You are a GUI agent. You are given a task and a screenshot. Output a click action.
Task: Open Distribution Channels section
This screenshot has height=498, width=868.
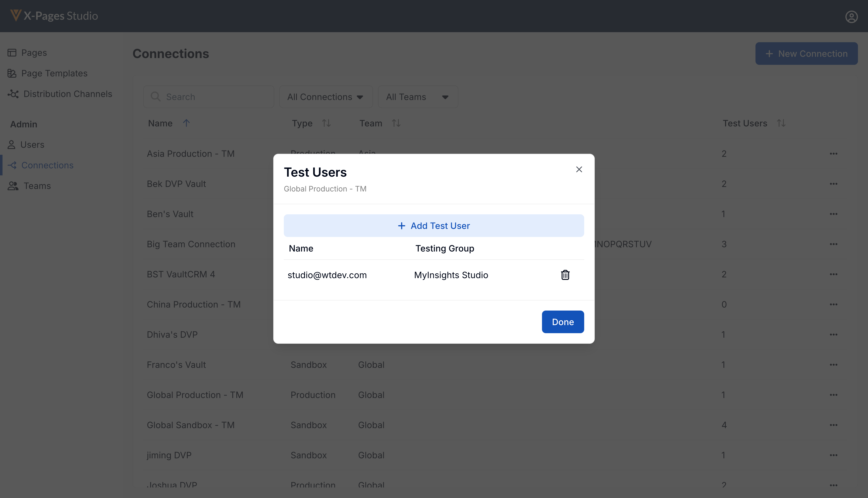tap(67, 94)
